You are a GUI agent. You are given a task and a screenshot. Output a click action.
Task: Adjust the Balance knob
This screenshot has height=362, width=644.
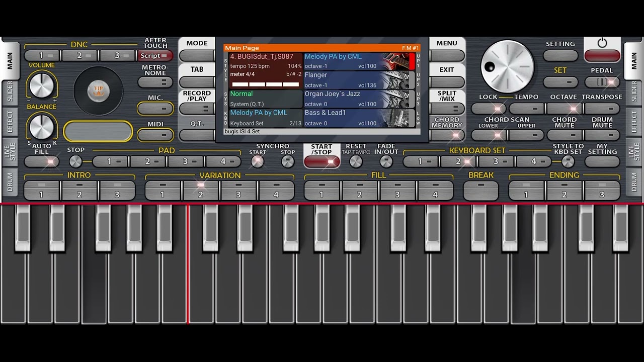coord(42,126)
